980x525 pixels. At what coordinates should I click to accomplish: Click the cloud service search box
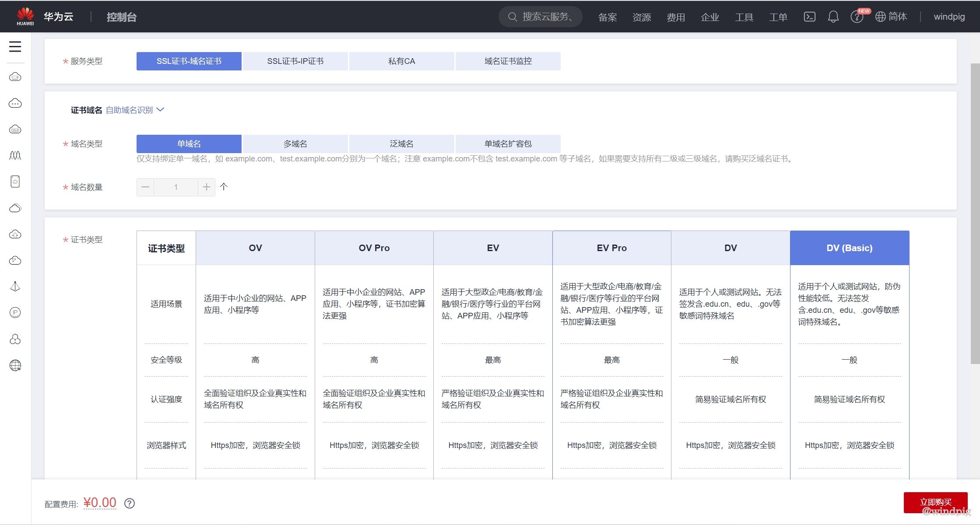pos(541,17)
